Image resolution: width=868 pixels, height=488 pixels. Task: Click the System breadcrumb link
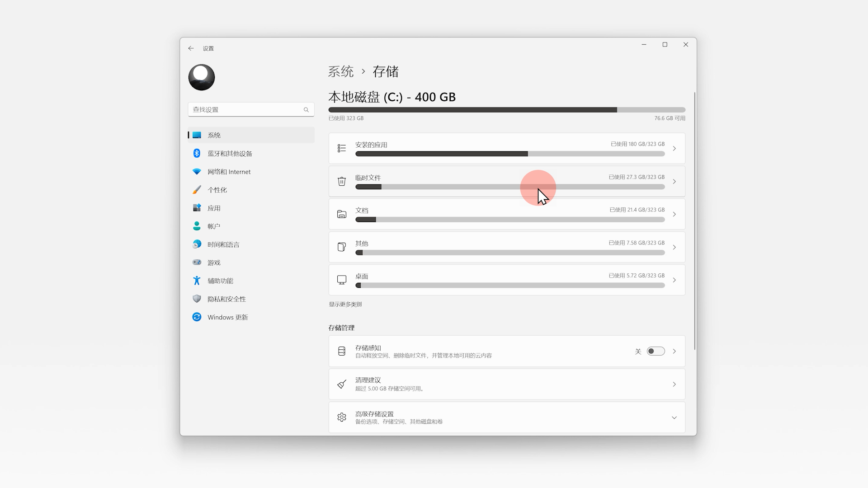pyautogui.click(x=340, y=71)
